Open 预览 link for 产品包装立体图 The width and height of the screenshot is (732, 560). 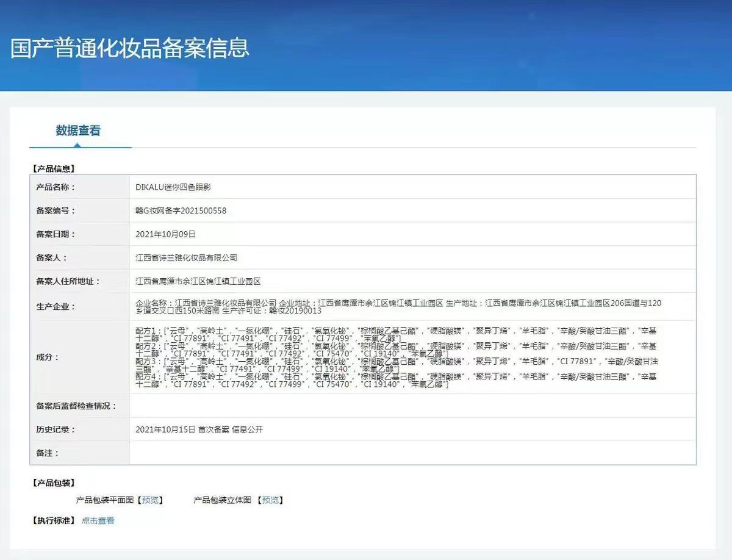[x=270, y=500]
